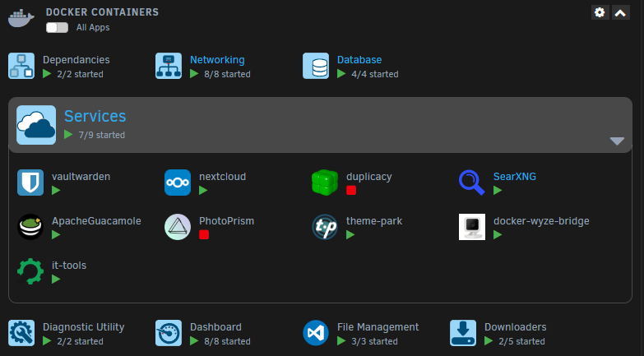Click the SearXNG magnifier icon

(x=472, y=183)
